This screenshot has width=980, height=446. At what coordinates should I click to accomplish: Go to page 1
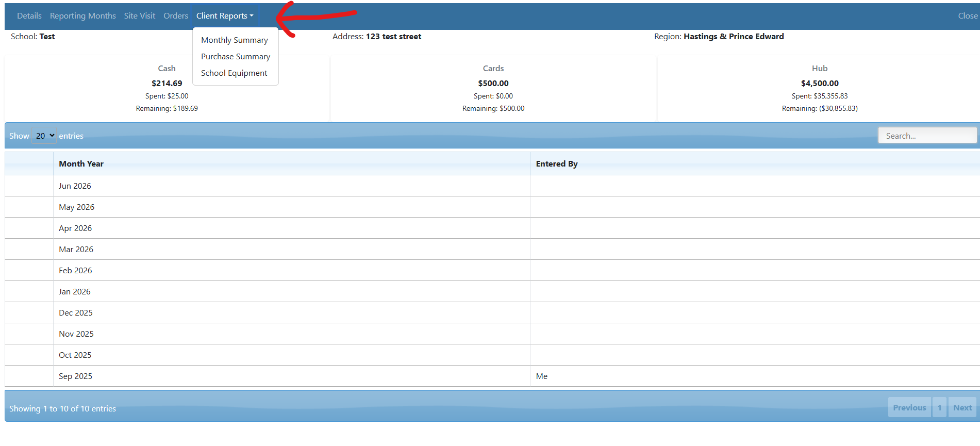pyautogui.click(x=939, y=408)
